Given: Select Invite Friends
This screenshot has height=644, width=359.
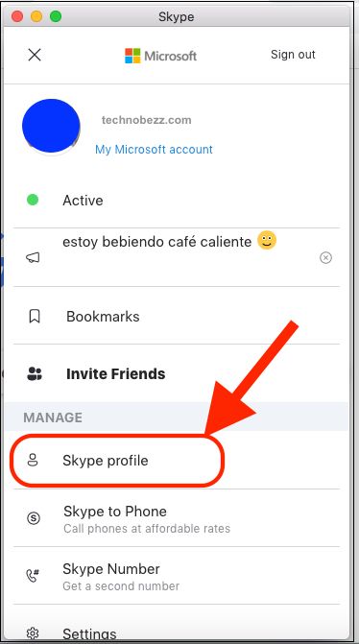Looking at the screenshot, I should tap(177, 373).
